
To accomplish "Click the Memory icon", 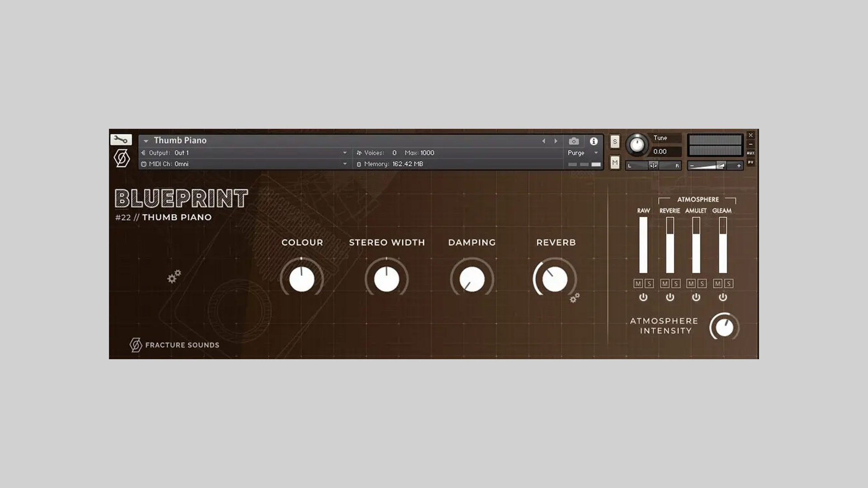I will tap(359, 164).
